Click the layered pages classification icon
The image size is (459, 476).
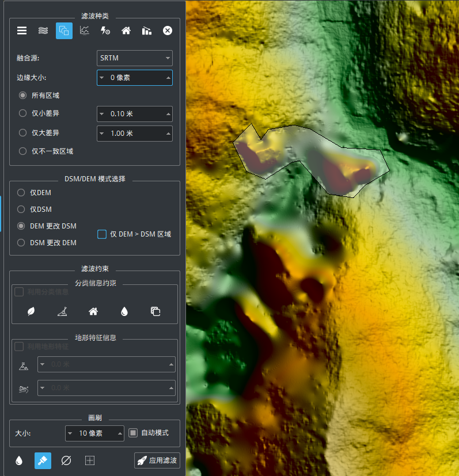click(x=155, y=311)
